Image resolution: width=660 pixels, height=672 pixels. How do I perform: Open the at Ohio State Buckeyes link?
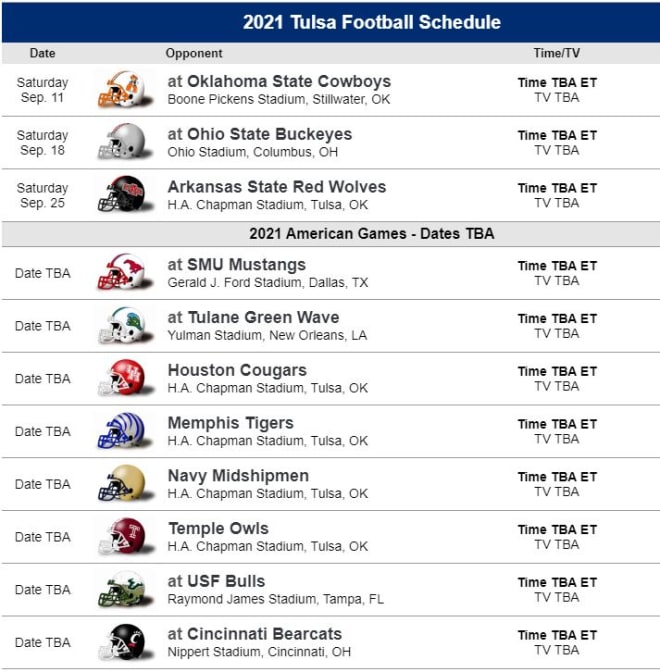(x=260, y=134)
